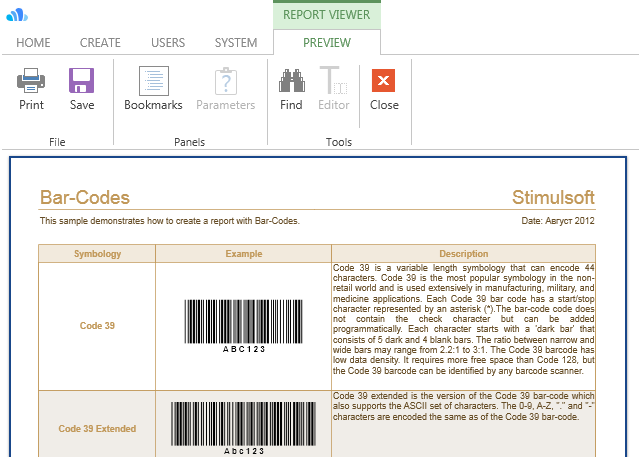Image resolution: width=639 pixels, height=457 pixels.
Task: Switch to the HOME tab
Action: coord(33,43)
